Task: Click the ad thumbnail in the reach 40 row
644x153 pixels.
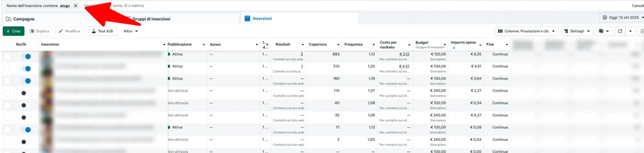Action: point(47,105)
